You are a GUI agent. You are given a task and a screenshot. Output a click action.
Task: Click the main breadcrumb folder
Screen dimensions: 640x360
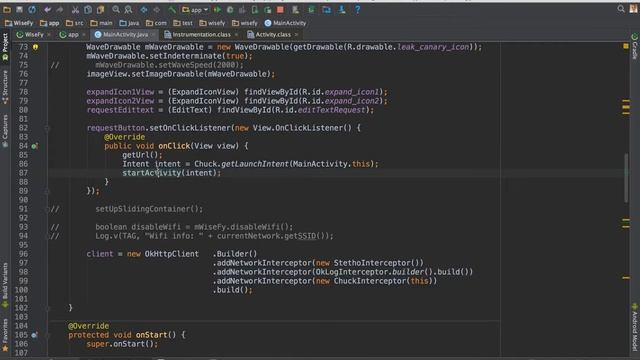pyautogui.click(x=102, y=23)
